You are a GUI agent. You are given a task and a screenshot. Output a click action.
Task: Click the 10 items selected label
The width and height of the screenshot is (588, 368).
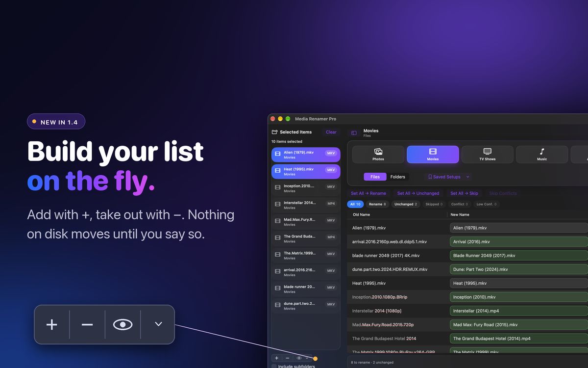coord(287,141)
